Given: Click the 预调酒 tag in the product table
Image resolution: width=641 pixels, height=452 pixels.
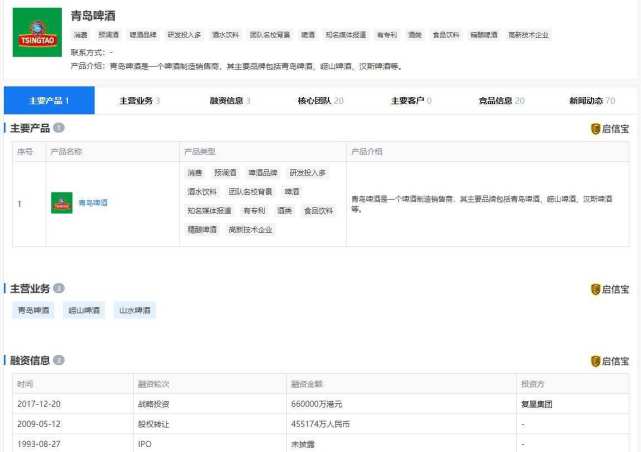Looking at the screenshot, I should tap(225, 172).
